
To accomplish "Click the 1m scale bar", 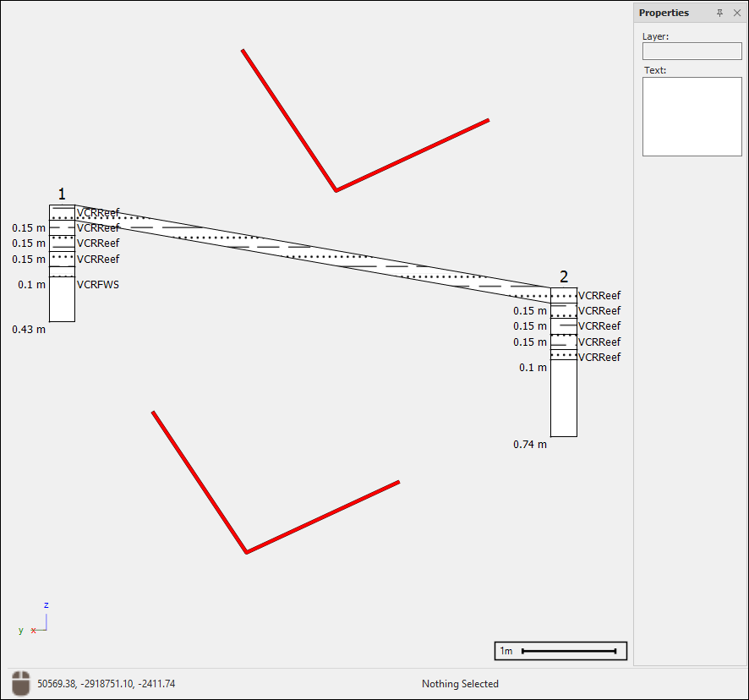I will tap(561, 651).
